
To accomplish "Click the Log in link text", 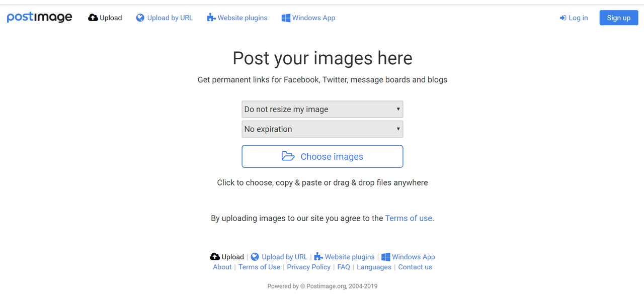I will click(x=578, y=18).
